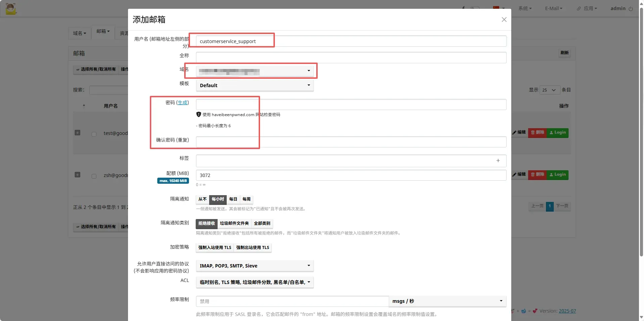
Task: Tick the checkbox for the test@ mailbox
Action: pos(94,134)
